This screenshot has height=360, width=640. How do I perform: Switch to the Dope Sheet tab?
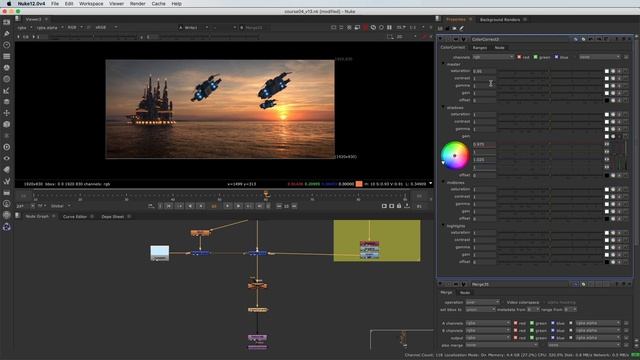[112, 216]
